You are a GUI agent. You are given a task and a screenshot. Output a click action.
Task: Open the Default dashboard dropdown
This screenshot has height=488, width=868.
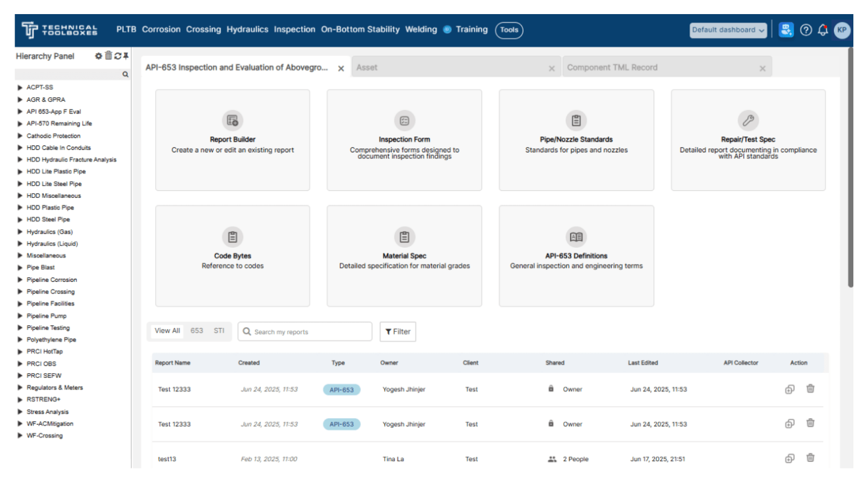click(x=728, y=30)
